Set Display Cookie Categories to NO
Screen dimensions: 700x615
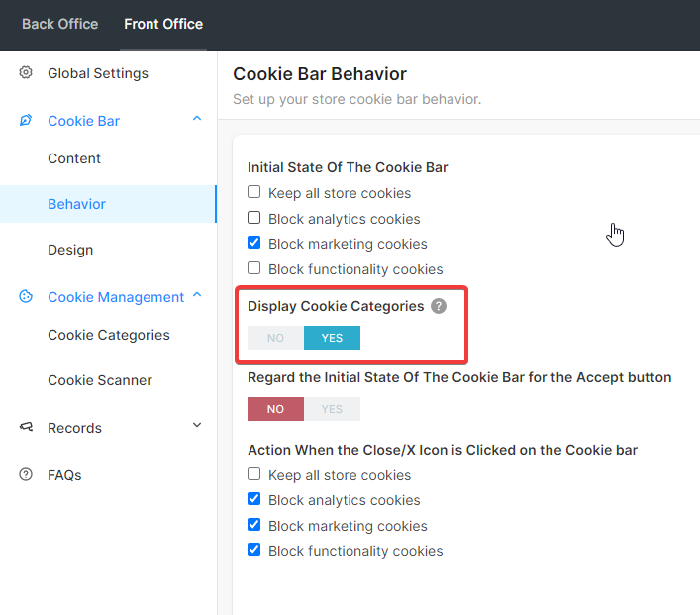pos(276,338)
